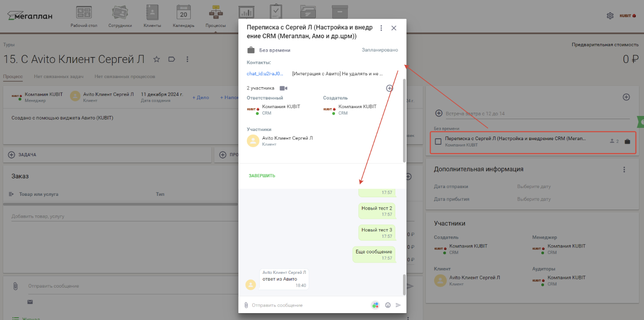Open the clipboard checkmark tasks icon in navigation

click(x=276, y=12)
